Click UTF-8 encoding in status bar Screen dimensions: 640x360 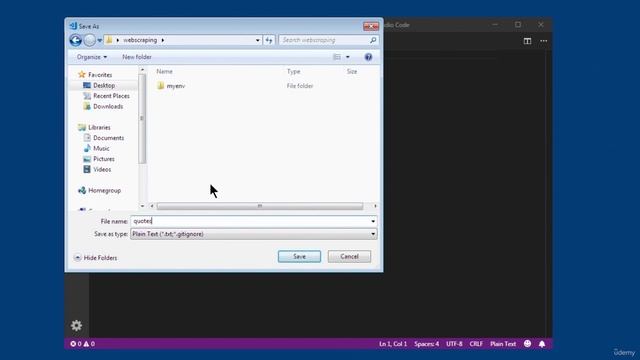(454, 344)
